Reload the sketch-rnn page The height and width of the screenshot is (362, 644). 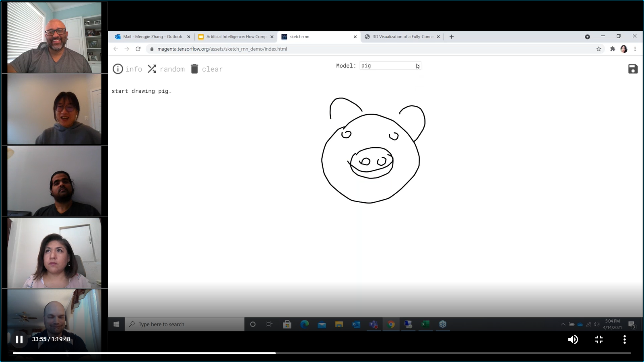pyautogui.click(x=138, y=49)
